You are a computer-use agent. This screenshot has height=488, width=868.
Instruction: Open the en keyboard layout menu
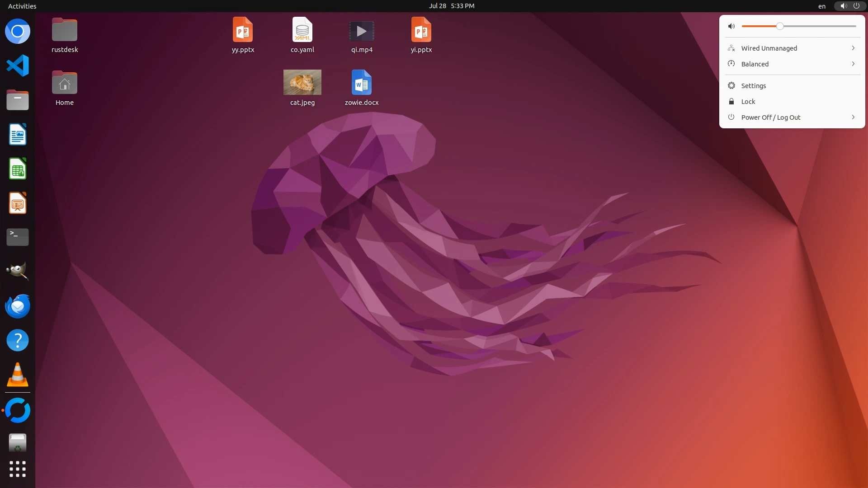click(x=821, y=6)
